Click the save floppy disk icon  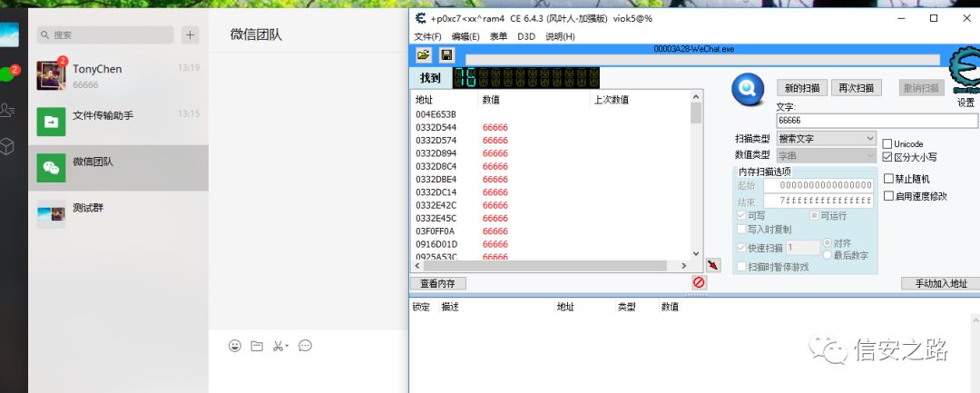tap(446, 55)
